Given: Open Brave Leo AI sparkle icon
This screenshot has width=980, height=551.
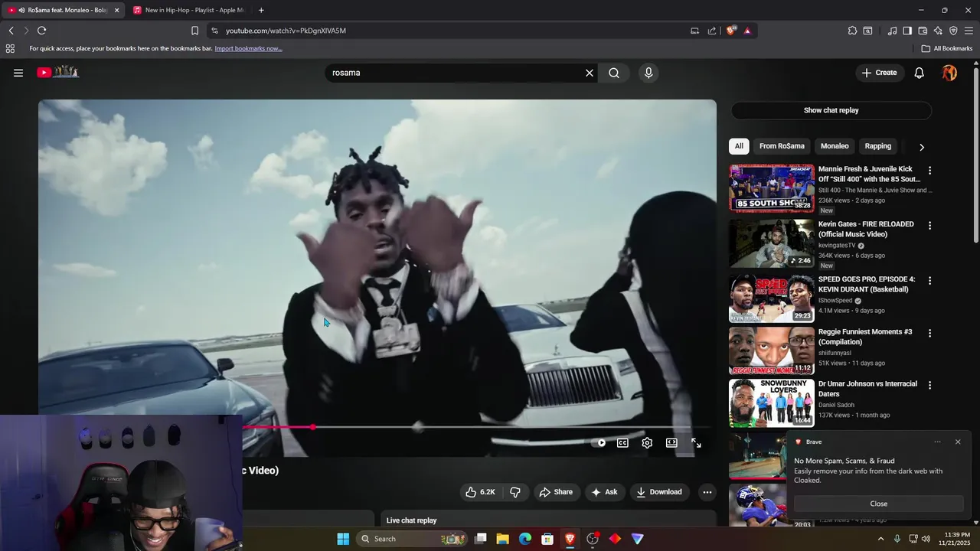Looking at the screenshot, I should pyautogui.click(x=938, y=31).
